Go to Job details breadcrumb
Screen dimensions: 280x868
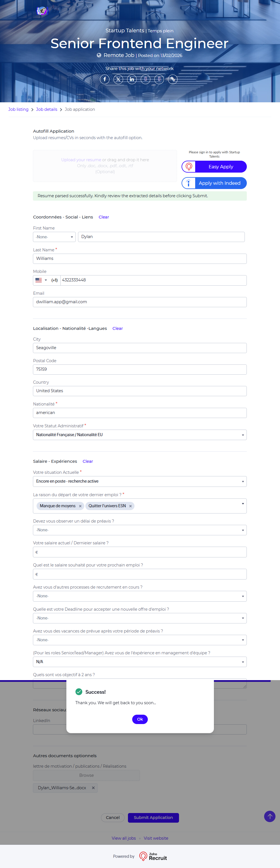(x=47, y=109)
